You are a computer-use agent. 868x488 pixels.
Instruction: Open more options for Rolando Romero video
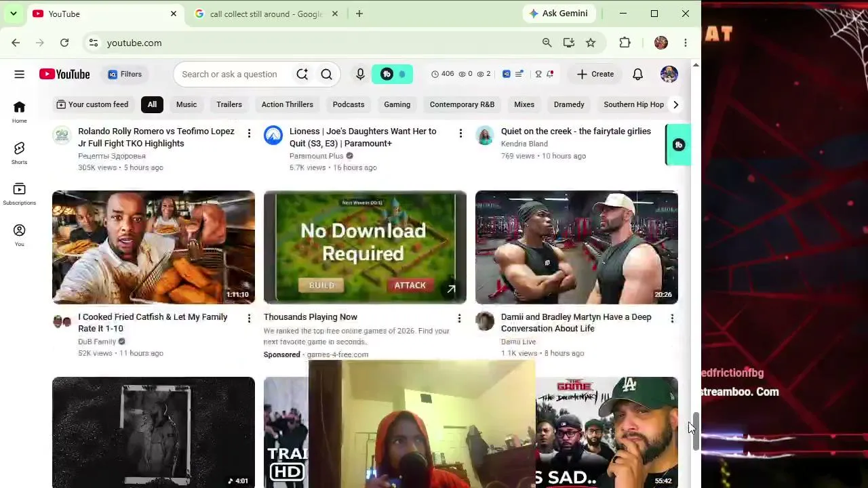coord(249,134)
